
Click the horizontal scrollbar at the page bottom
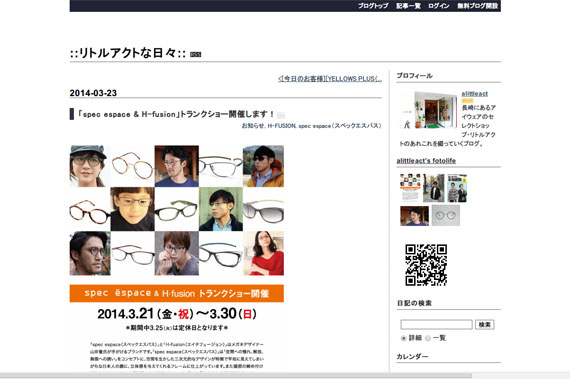pos(236,376)
